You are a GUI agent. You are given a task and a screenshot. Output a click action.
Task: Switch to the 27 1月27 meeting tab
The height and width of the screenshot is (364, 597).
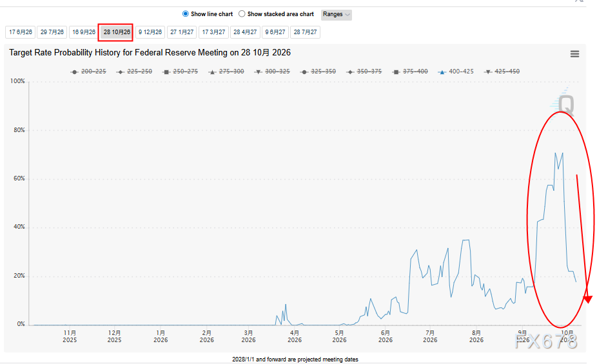click(182, 32)
